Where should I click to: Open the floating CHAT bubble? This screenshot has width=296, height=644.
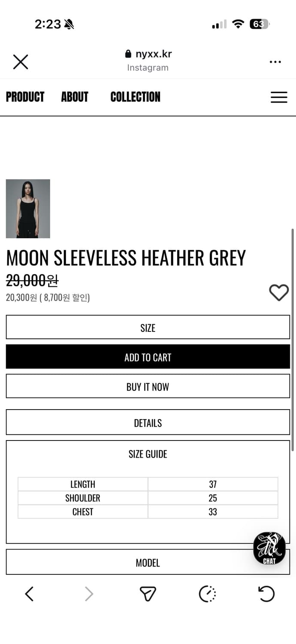tap(269, 548)
